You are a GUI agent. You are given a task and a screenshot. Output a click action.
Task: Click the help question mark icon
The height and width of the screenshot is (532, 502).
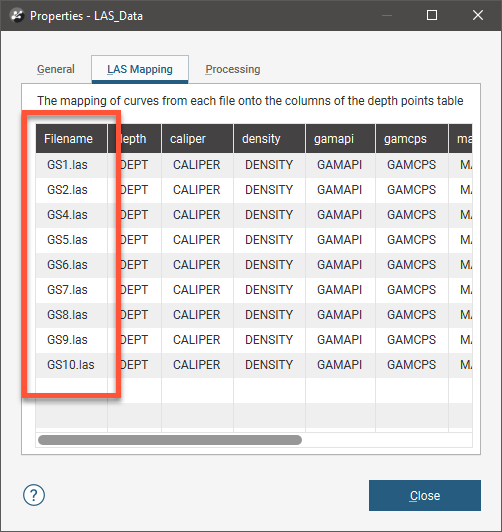34,495
